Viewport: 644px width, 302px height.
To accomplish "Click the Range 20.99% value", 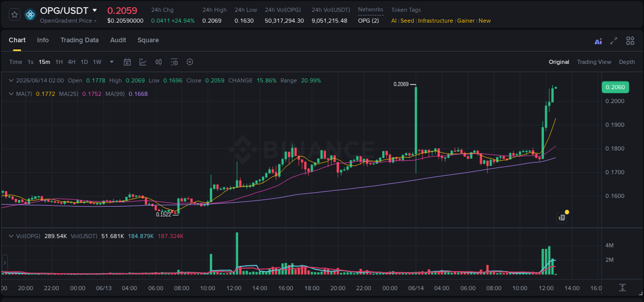I will coord(311,80).
